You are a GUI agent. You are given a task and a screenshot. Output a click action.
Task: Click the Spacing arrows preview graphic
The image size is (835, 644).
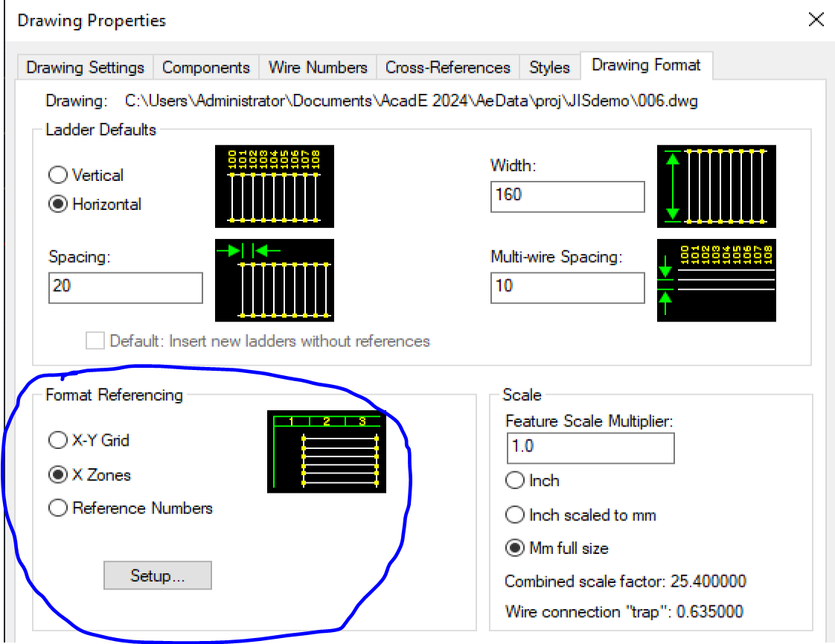tap(274, 281)
